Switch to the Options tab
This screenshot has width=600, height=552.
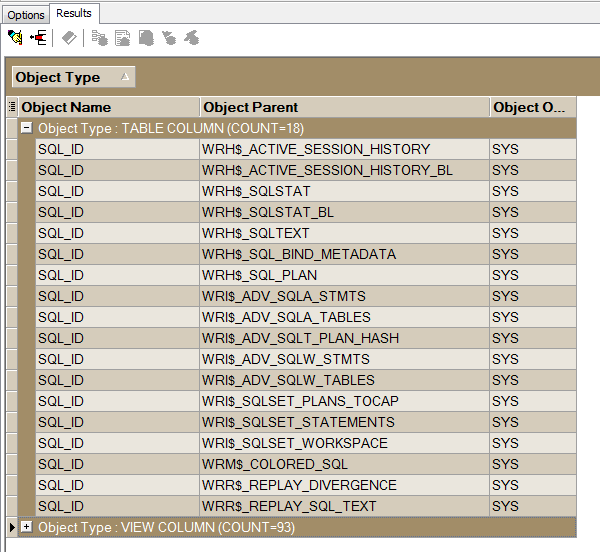pos(26,15)
